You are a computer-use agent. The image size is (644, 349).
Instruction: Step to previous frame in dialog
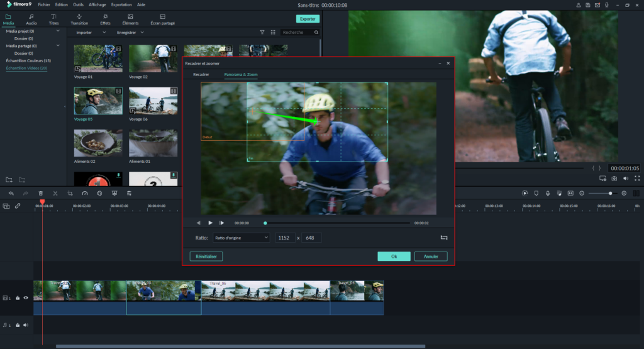(x=199, y=223)
